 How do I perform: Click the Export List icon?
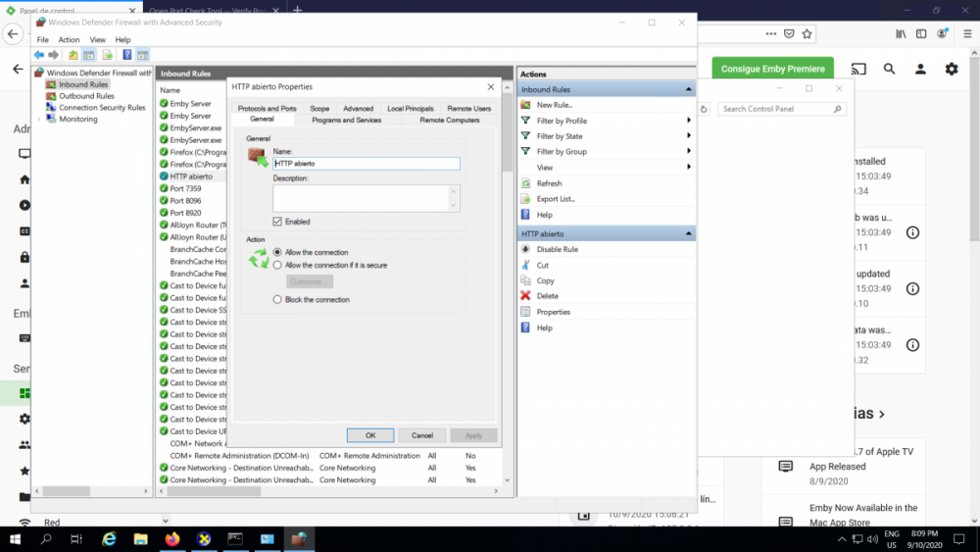[x=526, y=199]
